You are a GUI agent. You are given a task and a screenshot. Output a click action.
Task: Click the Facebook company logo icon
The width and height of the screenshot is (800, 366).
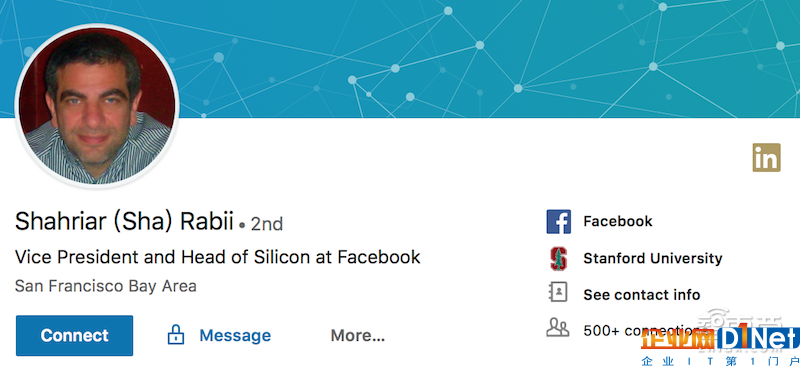tap(559, 222)
